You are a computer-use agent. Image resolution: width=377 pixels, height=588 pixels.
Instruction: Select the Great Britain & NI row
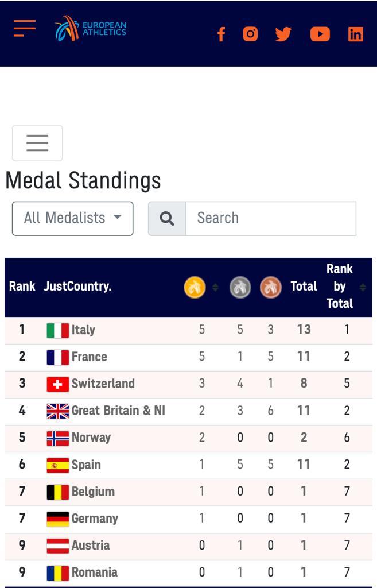click(118, 411)
